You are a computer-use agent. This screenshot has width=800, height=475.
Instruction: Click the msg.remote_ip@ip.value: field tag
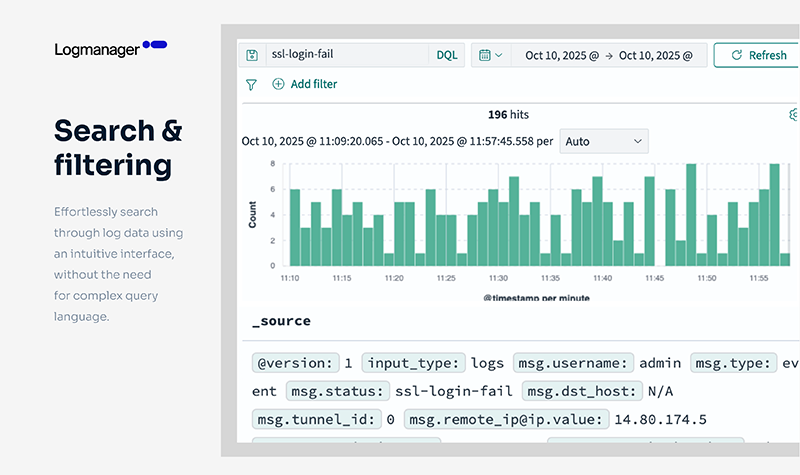507,419
